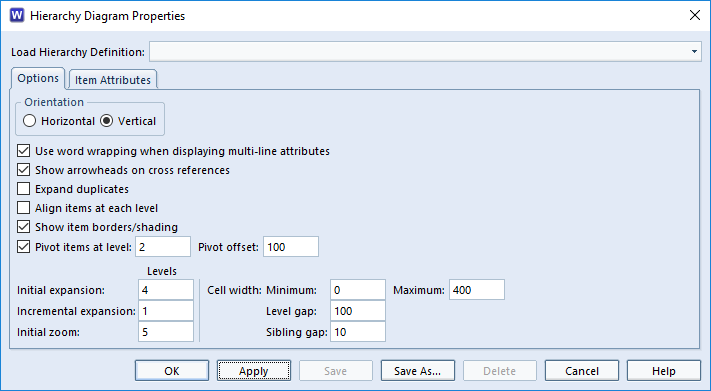Click the W application icon in title bar
The image size is (711, 391).
pyautogui.click(x=17, y=15)
